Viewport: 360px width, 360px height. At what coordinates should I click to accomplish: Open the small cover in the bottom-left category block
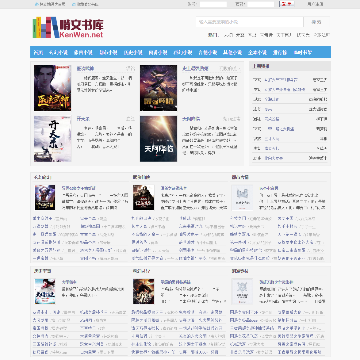(45, 291)
